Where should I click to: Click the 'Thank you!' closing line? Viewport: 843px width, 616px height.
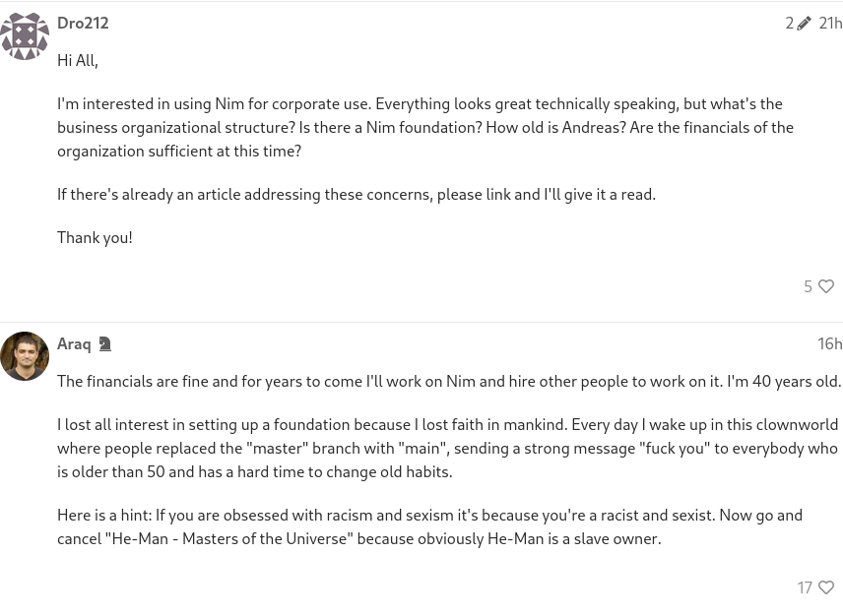tap(96, 237)
